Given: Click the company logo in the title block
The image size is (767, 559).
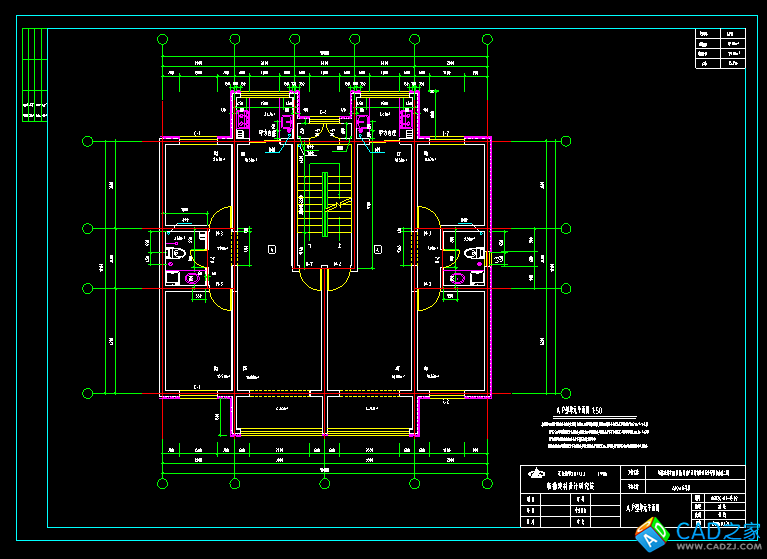Looking at the screenshot, I should [531, 474].
